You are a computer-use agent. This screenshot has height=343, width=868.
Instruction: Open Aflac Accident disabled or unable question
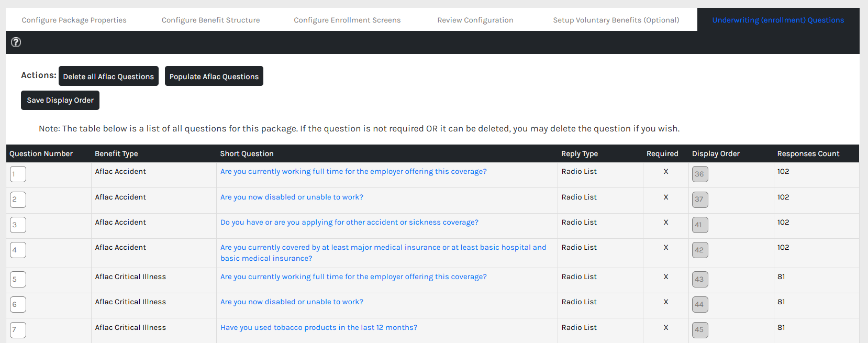point(292,197)
